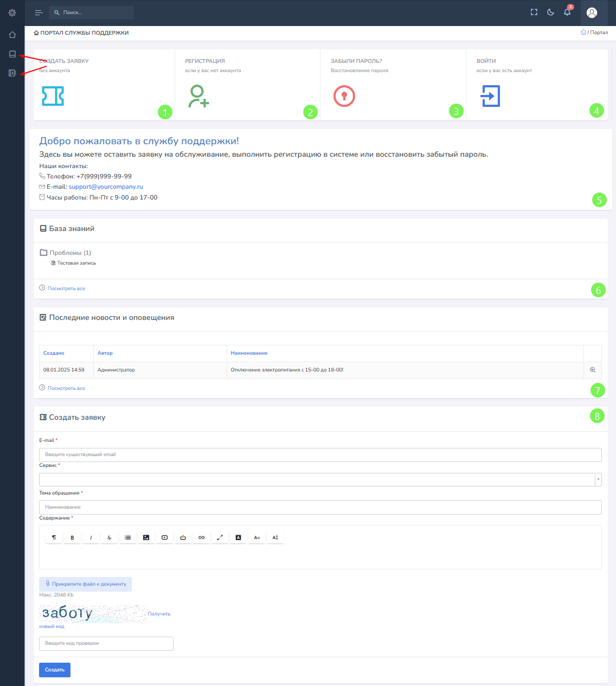The image size is (616, 686).
Task: Click the blue login arrow icon
Action: 490,96
